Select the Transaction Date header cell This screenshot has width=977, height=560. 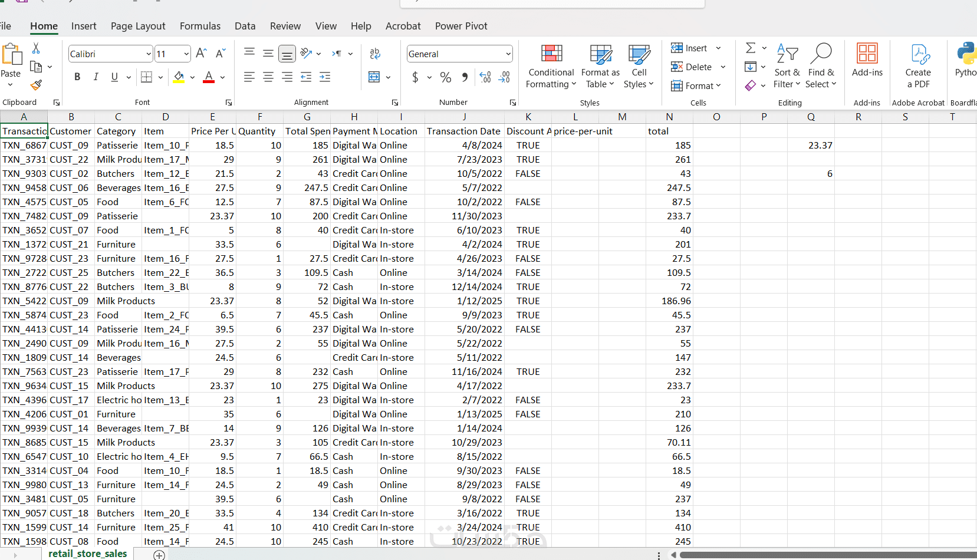pyautogui.click(x=465, y=131)
